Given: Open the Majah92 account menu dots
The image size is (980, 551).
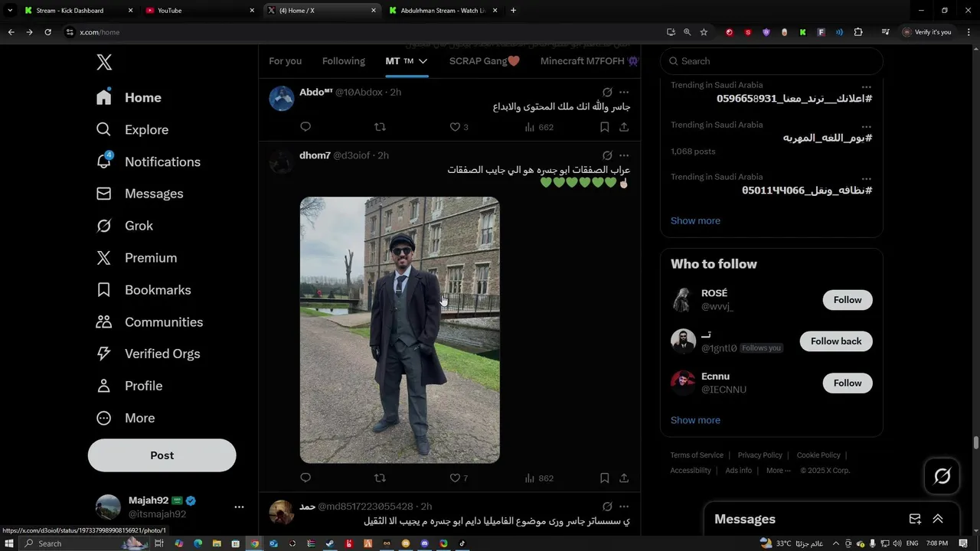Looking at the screenshot, I should point(239,507).
